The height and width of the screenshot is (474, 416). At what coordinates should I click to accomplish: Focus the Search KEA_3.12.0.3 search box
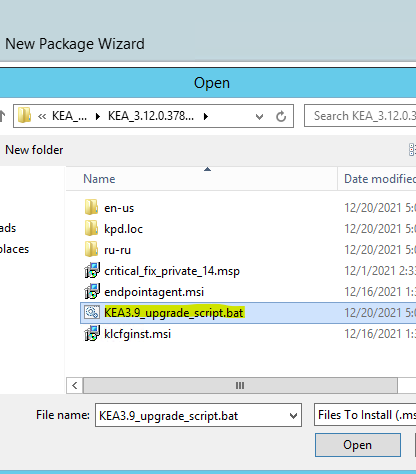(x=361, y=116)
